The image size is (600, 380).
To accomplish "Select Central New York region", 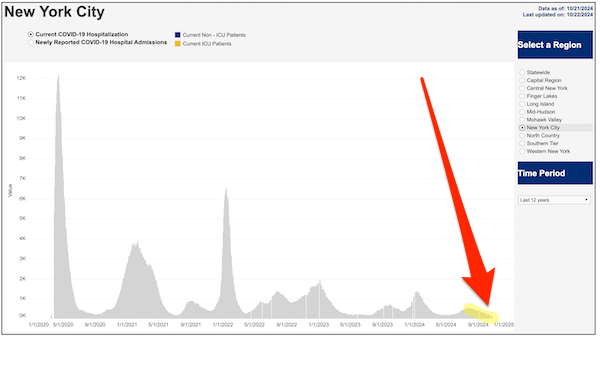I will (522, 88).
